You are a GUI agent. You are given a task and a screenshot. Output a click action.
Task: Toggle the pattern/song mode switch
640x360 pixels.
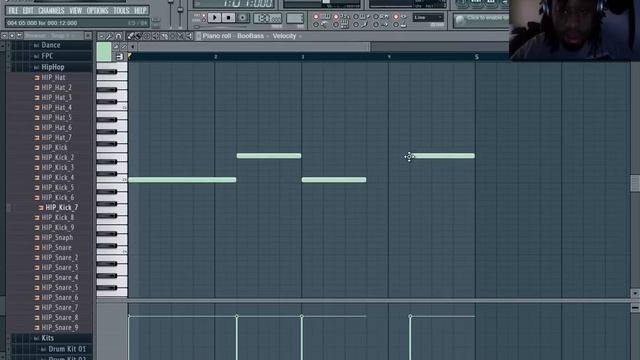pyautogui.click(x=203, y=18)
